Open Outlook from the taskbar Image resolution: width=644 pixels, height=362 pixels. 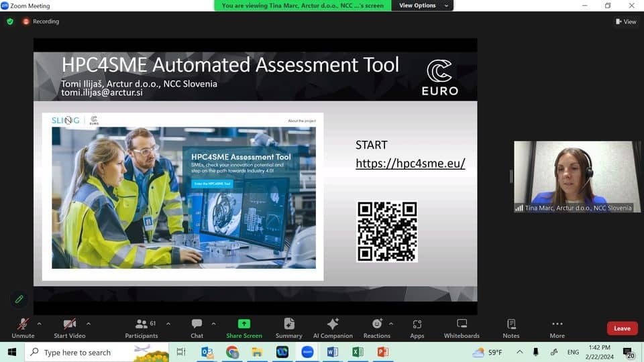[x=207, y=352]
